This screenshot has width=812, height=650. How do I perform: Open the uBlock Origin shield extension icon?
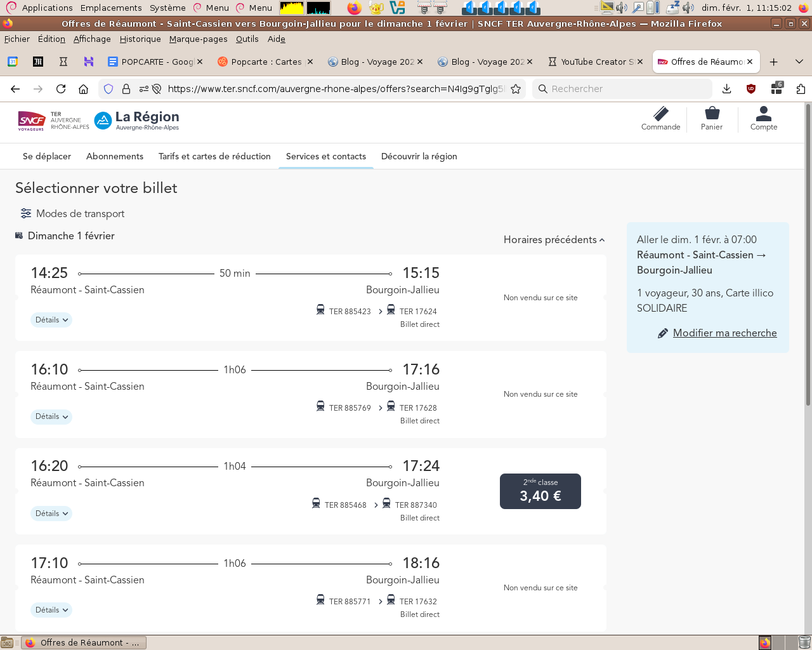pyautogui.click(x=751, y=89)
